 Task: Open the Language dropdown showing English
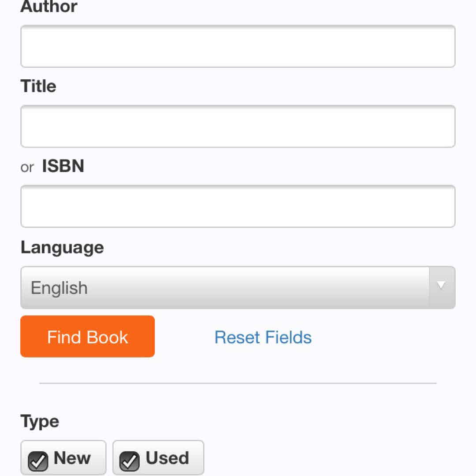point(225,287)
